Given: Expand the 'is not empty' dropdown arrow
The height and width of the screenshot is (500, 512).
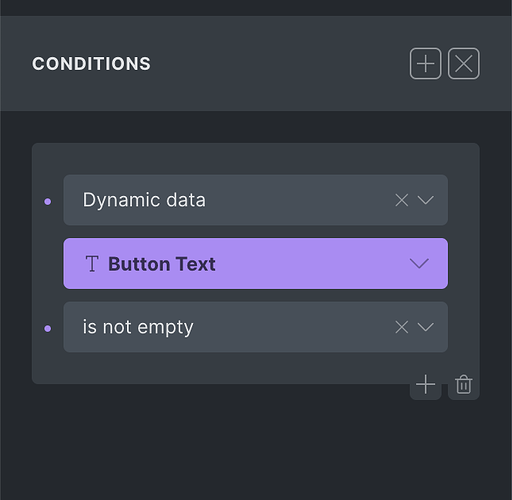Looking at the screenshot, I should (425, 327).
